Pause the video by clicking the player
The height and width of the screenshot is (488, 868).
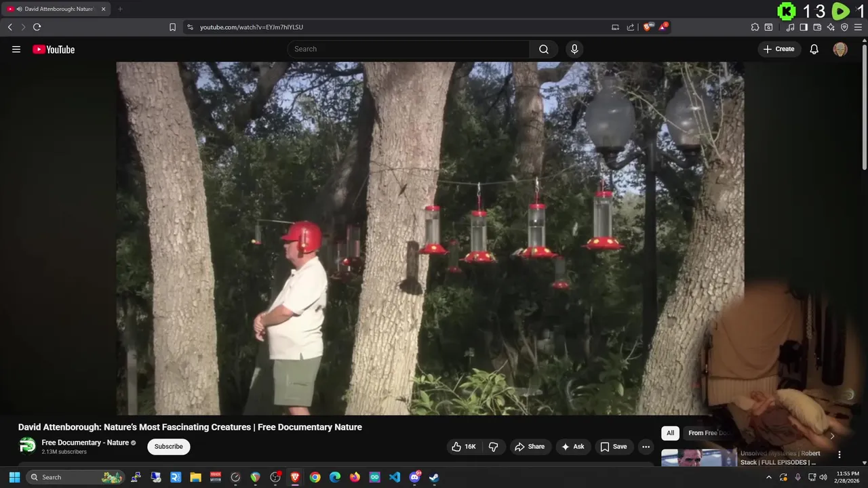click(x=430, y=238)
